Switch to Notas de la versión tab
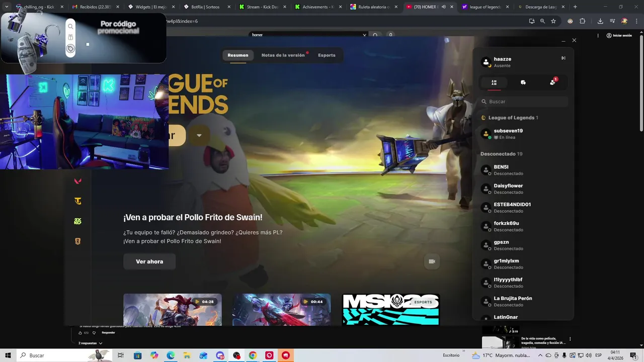 pyautogui.click(x=283, y=55)
